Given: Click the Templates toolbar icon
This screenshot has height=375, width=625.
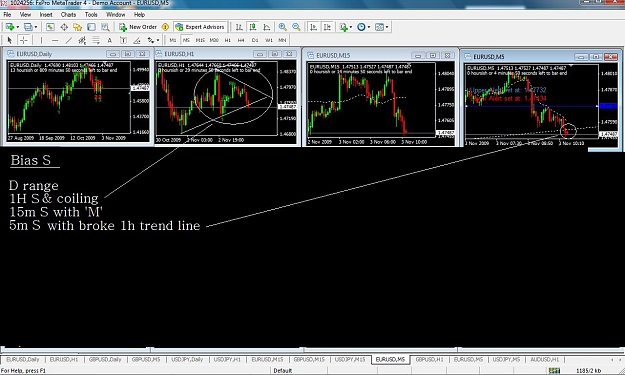Looking at the screenshot, I should (379, 27).
